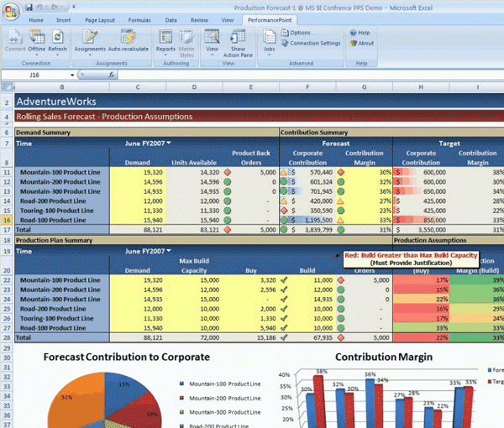
Task: Save the workbook from quick access toolbar
Action: 29,7
